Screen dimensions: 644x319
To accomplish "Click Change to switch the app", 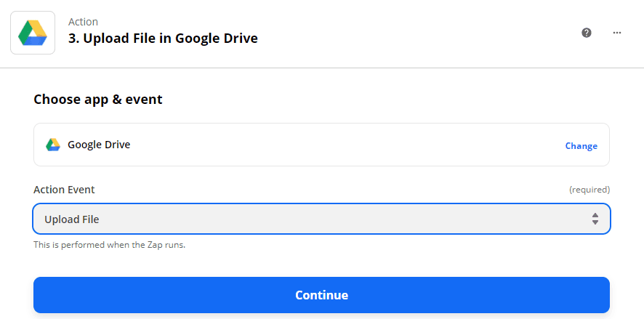I will tap(581, 145).
